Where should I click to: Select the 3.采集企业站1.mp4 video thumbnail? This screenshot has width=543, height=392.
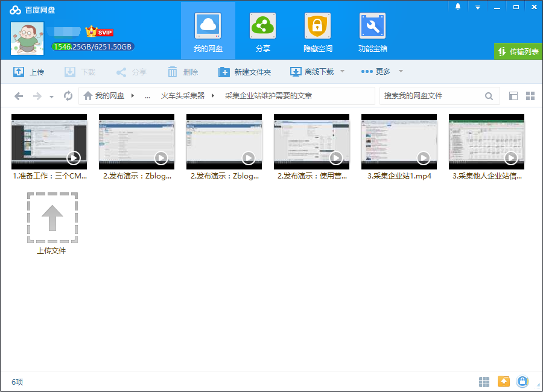click(x=399, y=142)
